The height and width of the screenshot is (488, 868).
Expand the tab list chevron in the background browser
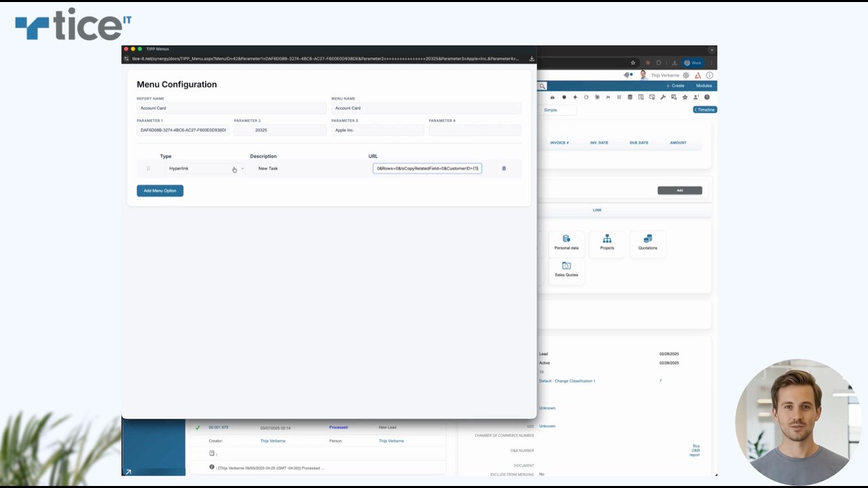[711, 49]
